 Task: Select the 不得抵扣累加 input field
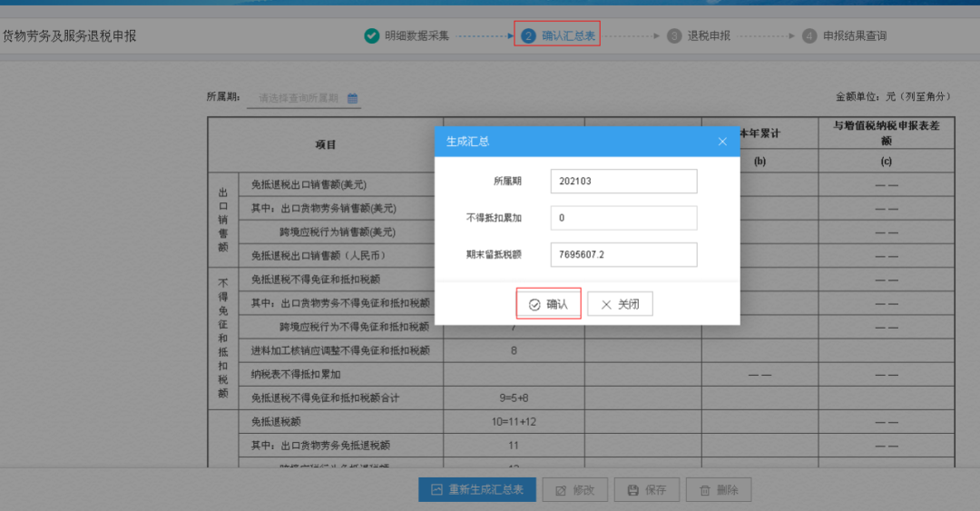click(623, 218)
